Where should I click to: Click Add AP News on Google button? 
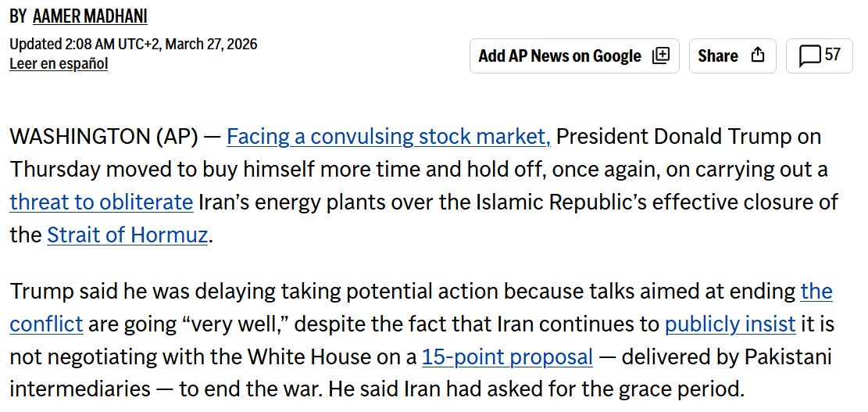click(574, 56)
